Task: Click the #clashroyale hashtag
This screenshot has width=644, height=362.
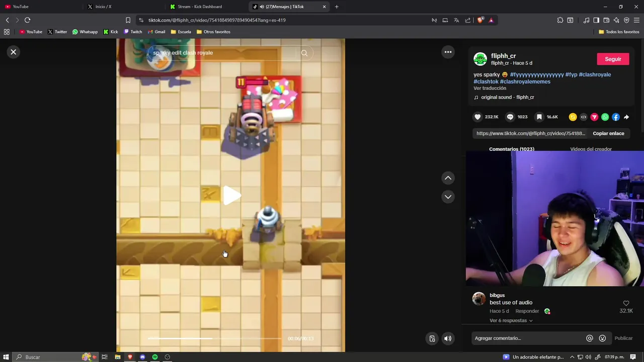Action: point(595,74)
